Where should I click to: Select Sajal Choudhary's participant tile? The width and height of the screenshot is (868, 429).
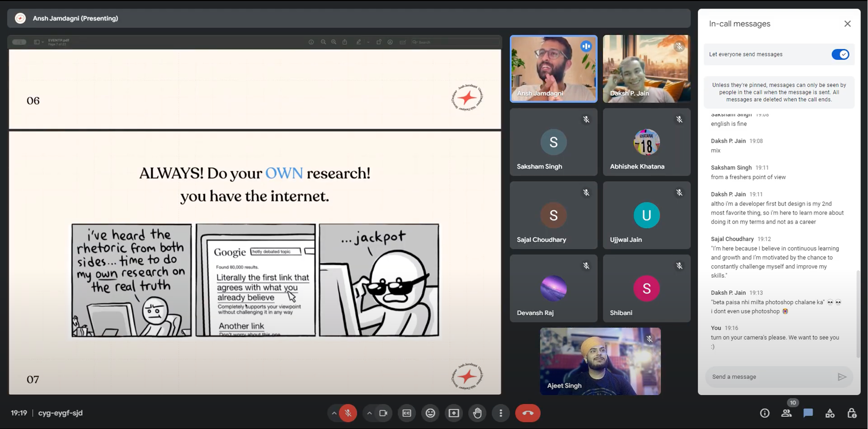point(553,215)
